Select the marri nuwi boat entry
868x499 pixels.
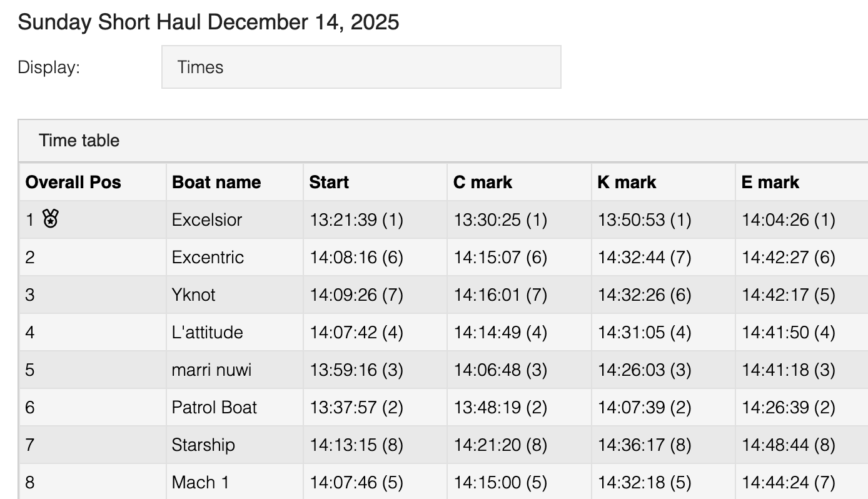[x=211, y=370]
